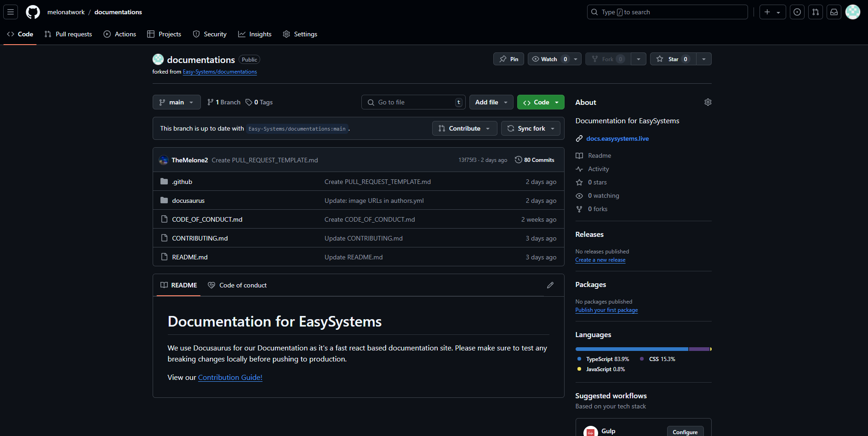Click the About section settings gear
The image size is (868, 436).
[708, 102]
